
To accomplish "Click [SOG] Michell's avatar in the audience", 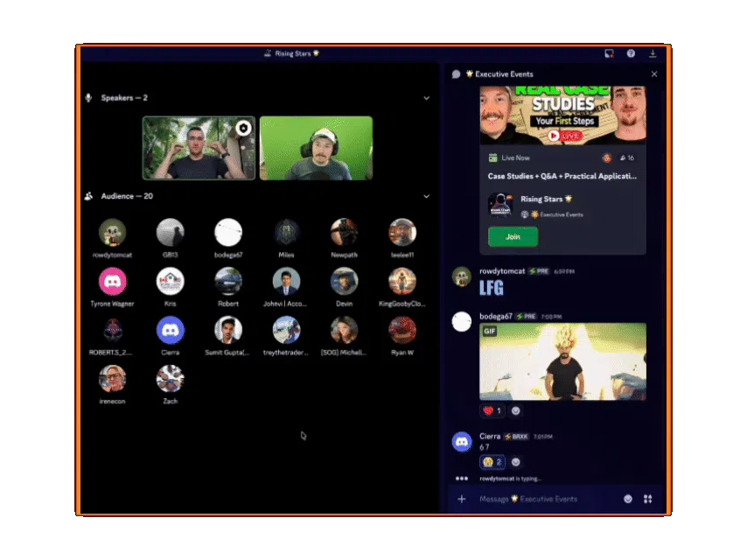I will (x=344, y=330).
